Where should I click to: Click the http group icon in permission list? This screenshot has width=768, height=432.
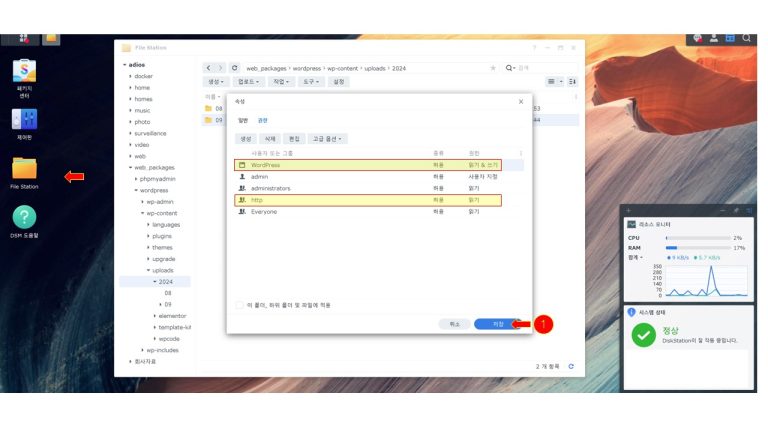point(242,200)
